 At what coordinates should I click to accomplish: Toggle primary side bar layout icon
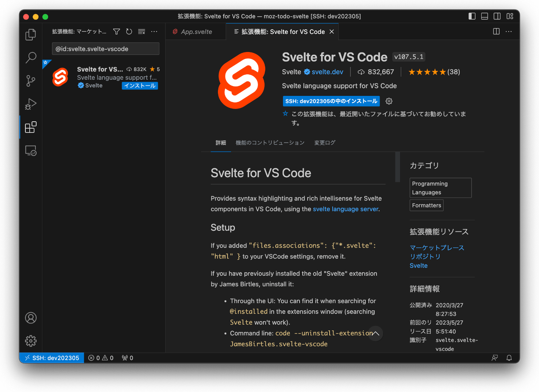[x=472, y=16]
